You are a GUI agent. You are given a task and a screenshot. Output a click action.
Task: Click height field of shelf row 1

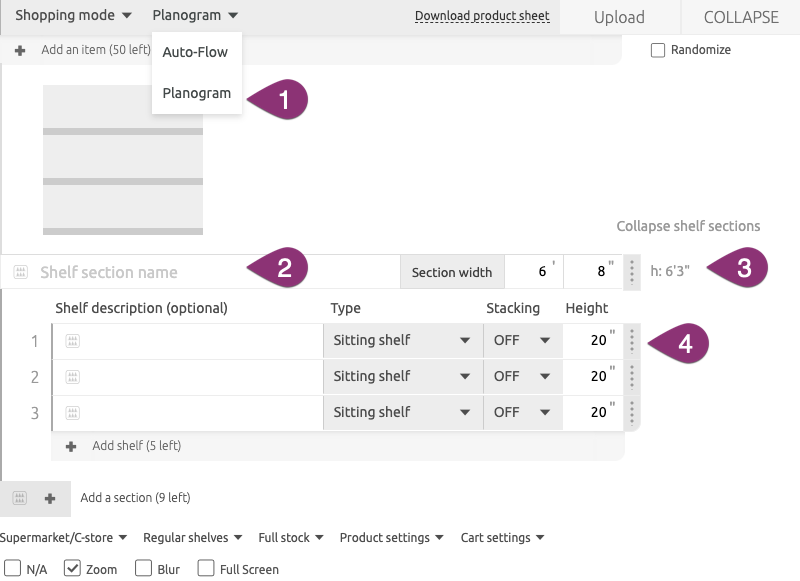pos(593,340)
